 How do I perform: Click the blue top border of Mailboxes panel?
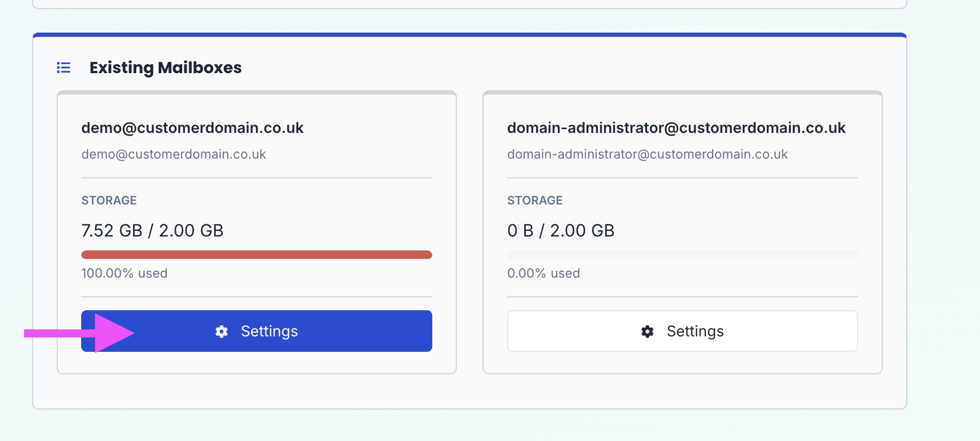[469, 35]
